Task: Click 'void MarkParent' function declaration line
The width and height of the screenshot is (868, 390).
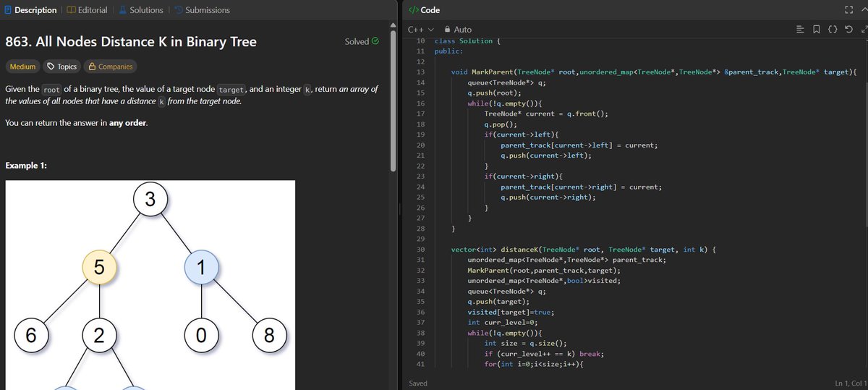Action: coord(654,72)
